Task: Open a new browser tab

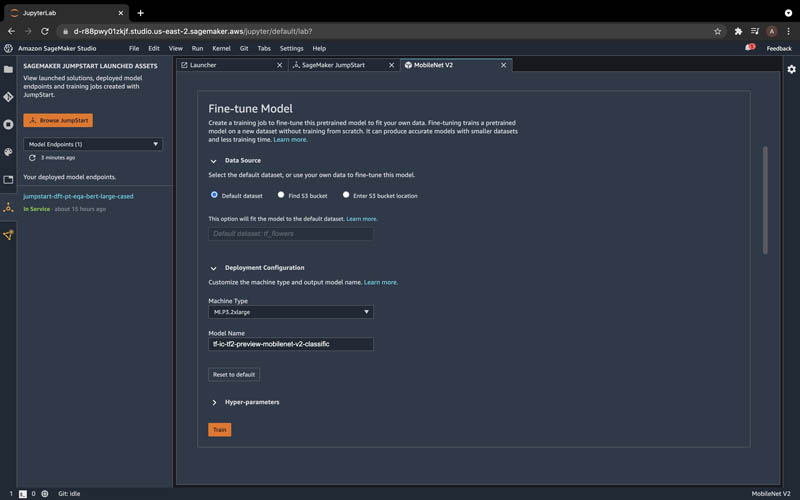Action: click(140, 13)
